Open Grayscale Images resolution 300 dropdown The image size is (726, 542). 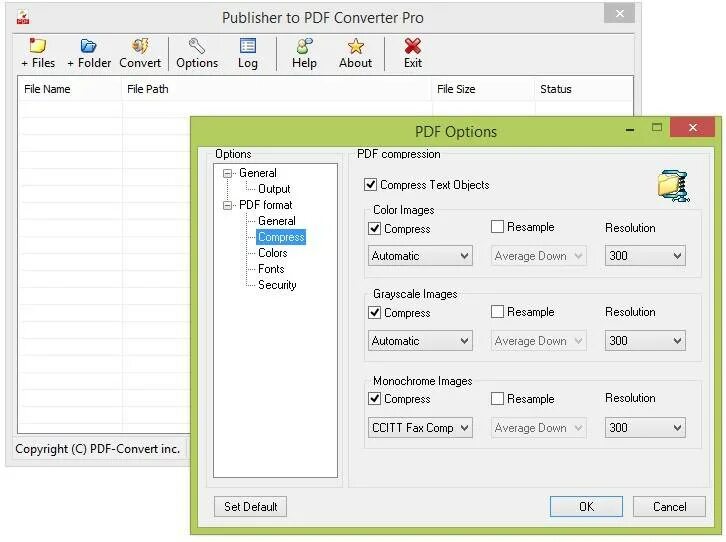[645, 341]
